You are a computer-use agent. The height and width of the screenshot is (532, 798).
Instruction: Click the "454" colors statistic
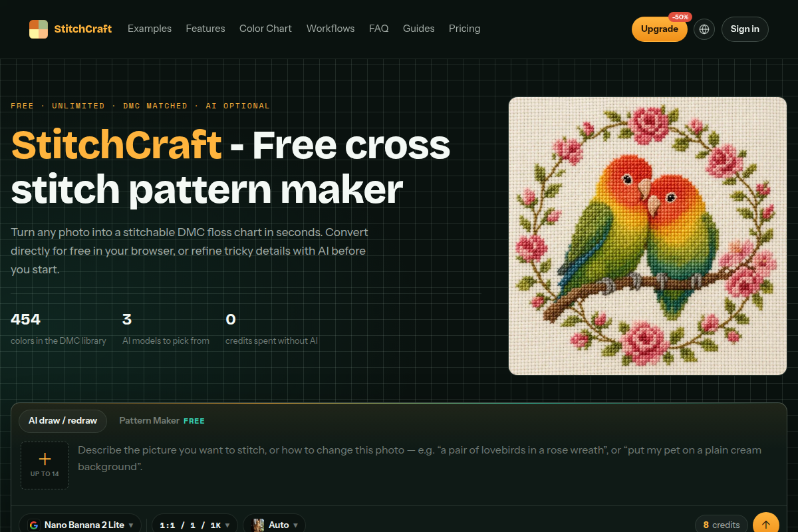(26, 319)
